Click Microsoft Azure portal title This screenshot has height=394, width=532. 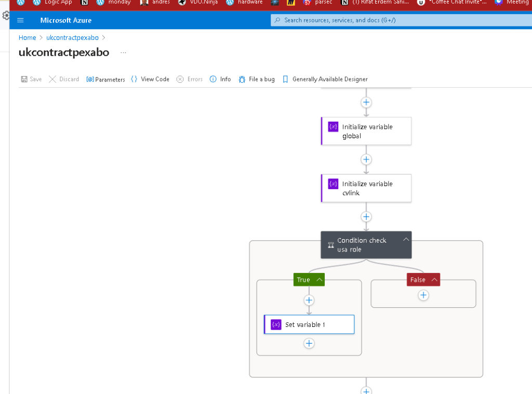(66, 20)
